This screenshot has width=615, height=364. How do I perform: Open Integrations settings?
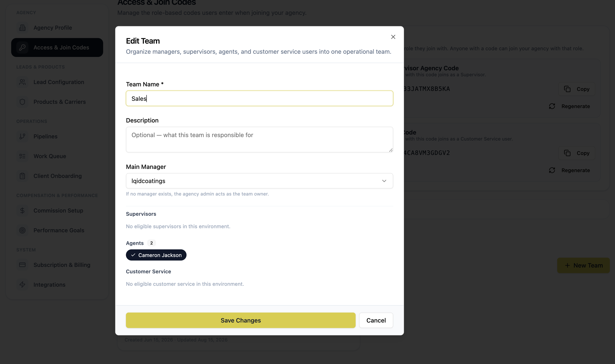tap(57, 284)
